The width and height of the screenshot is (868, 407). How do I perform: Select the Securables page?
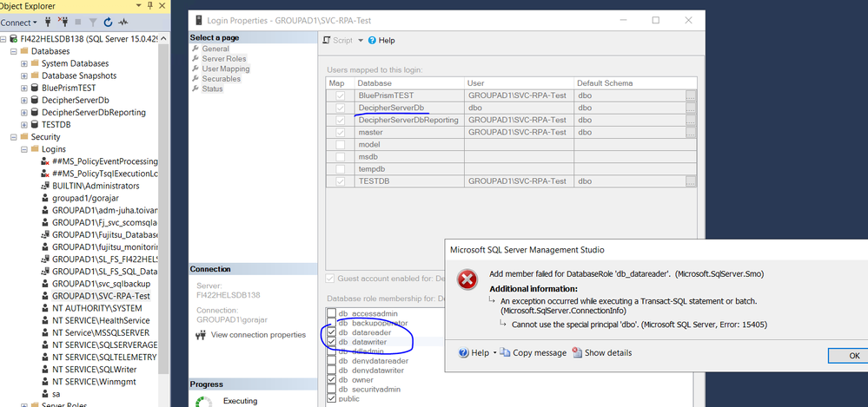pyautogui.click(x=222, y=78)
